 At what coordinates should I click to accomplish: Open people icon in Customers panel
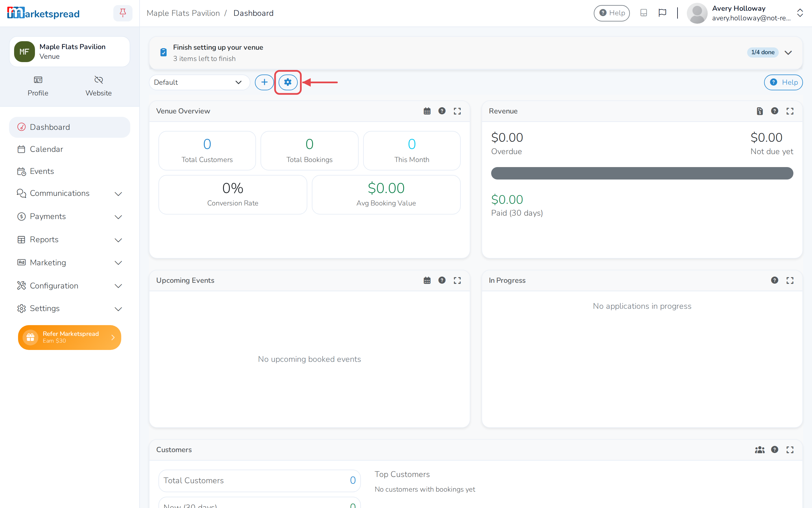pyautogui.click(x=760, y=450)
